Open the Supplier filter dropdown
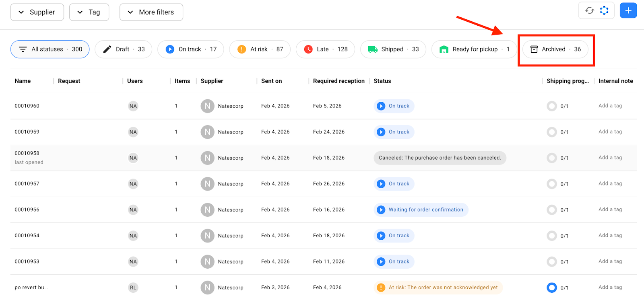Image resolution: width=644 pixels, height=296 pixels. point(37,12)
